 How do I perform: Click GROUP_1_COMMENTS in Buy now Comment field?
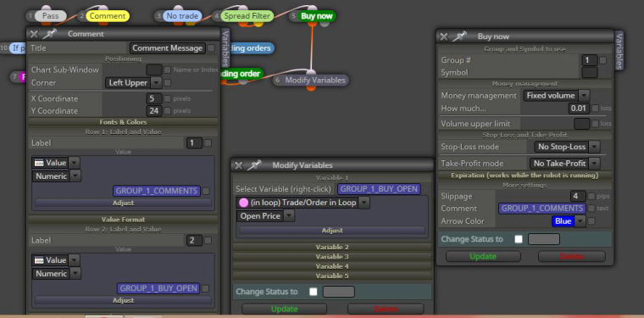542,209
